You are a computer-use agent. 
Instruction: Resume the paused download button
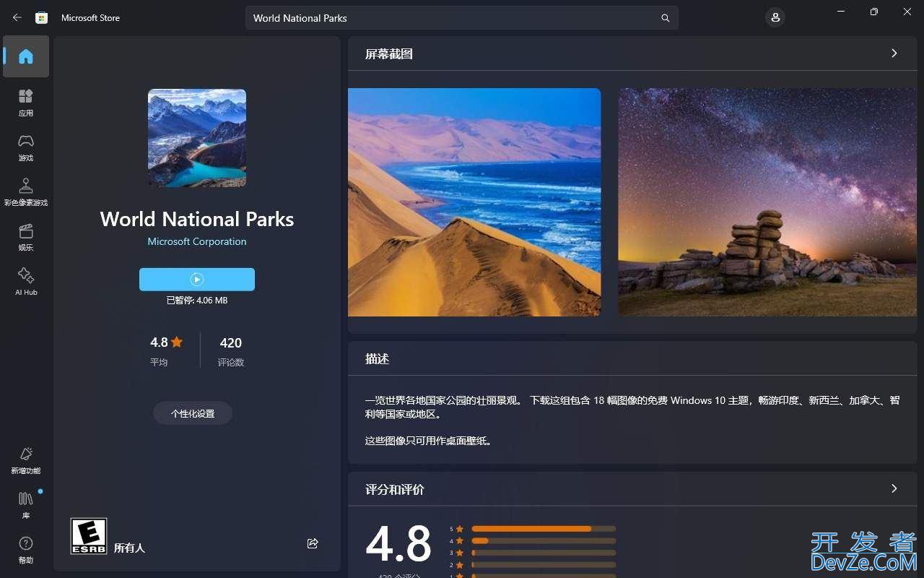[x=197, y=279]
